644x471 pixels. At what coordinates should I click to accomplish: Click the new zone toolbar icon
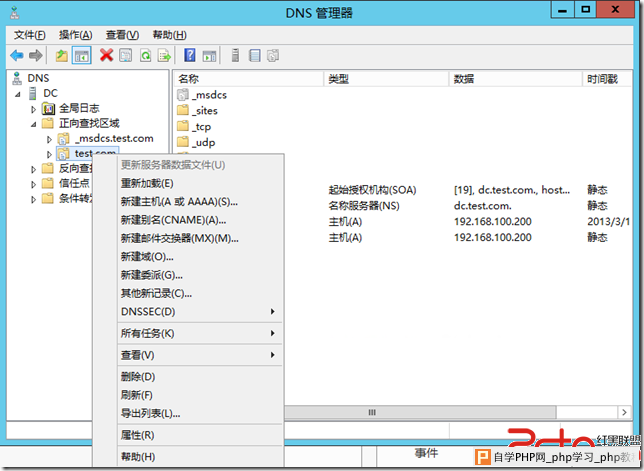tap(273, 55)
